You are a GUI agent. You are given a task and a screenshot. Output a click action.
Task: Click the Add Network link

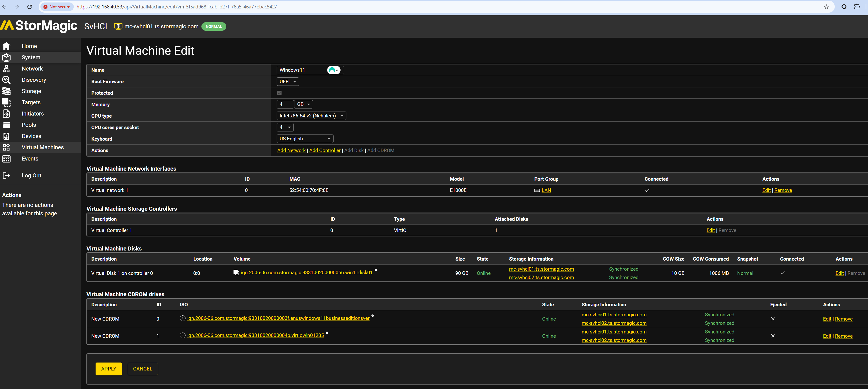coord(291,150)
